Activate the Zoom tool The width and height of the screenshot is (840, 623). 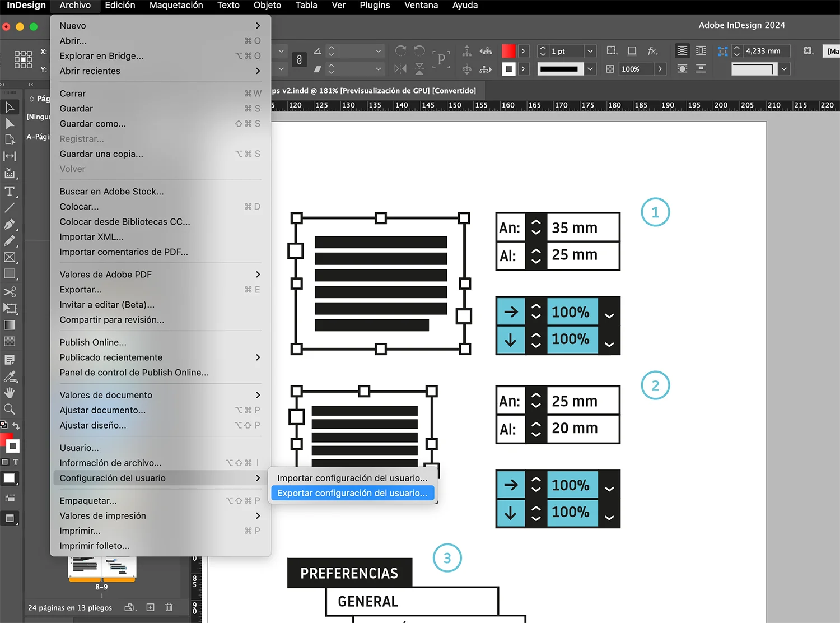tap(10, 409)
